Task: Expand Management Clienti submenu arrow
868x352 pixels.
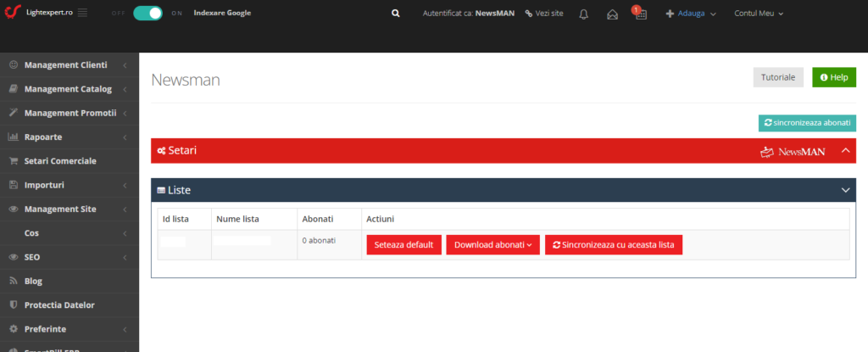Action: [x=125, y=65]
